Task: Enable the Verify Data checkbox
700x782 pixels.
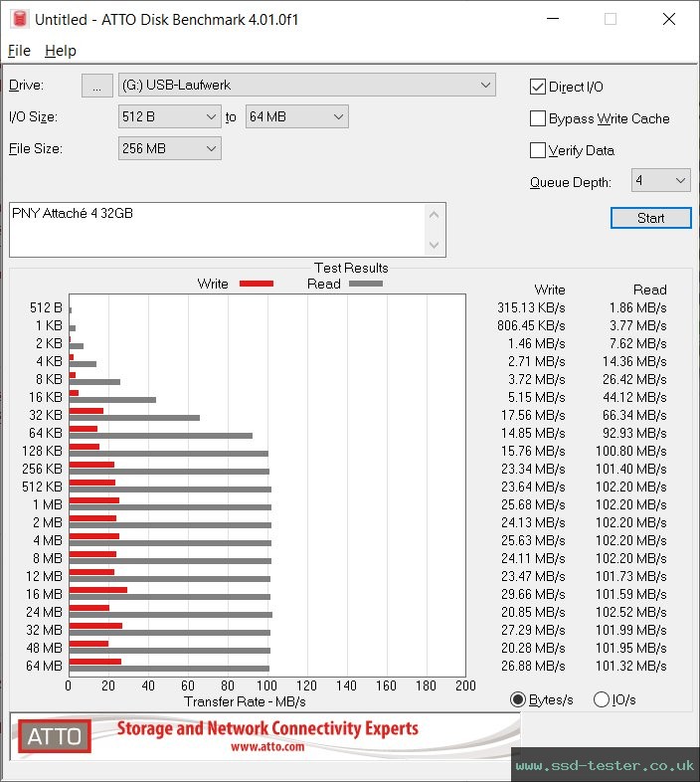Action: 538,150
